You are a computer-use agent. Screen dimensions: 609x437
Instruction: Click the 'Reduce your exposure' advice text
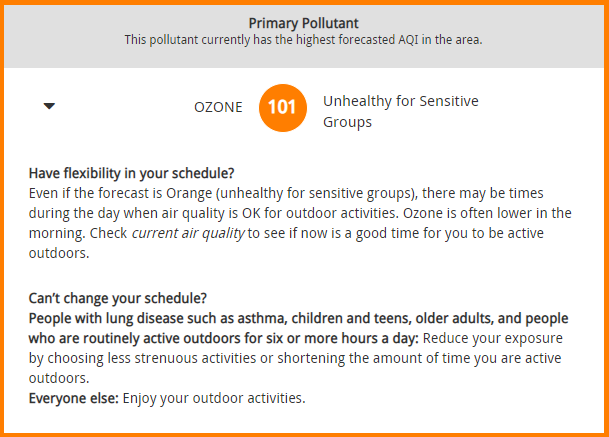[492, 338]
